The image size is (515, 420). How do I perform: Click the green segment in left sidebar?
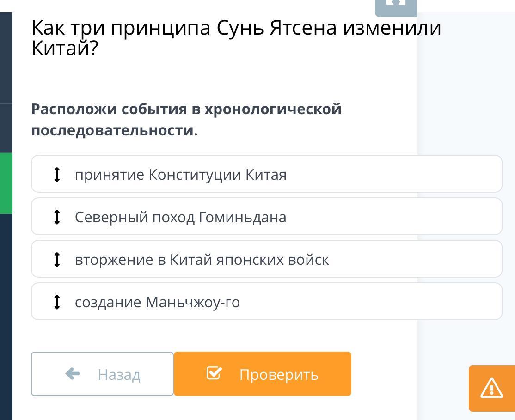pyautogui.click(x=6, y=183)
